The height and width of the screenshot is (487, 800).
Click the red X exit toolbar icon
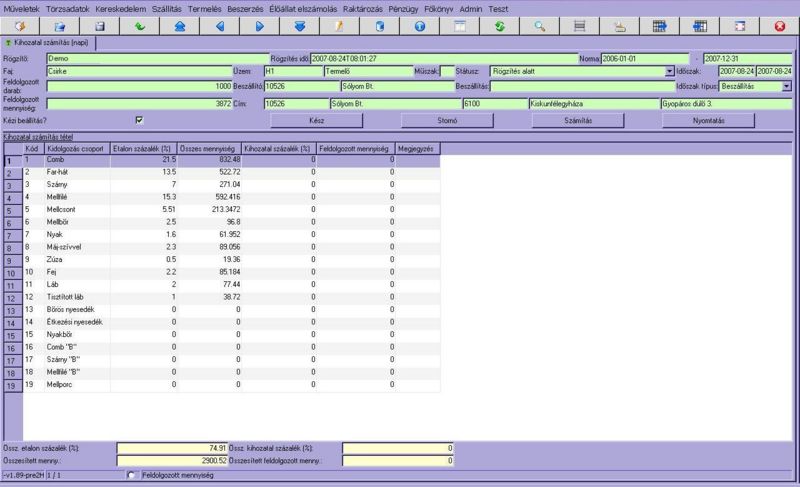[x=779, y=24]
